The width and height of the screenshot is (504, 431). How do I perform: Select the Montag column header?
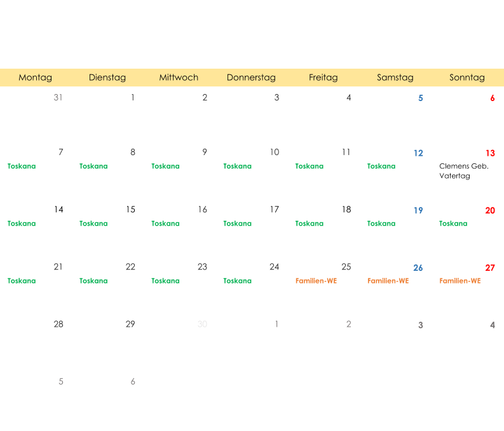[x=36, y=78]
